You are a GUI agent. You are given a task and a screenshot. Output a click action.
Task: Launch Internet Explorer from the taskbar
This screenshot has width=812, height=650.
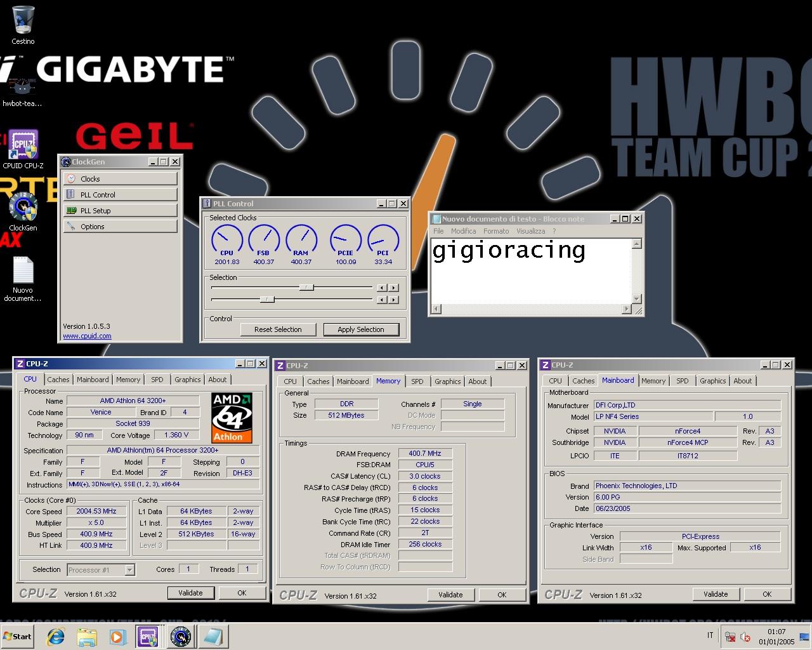[56, 637]
